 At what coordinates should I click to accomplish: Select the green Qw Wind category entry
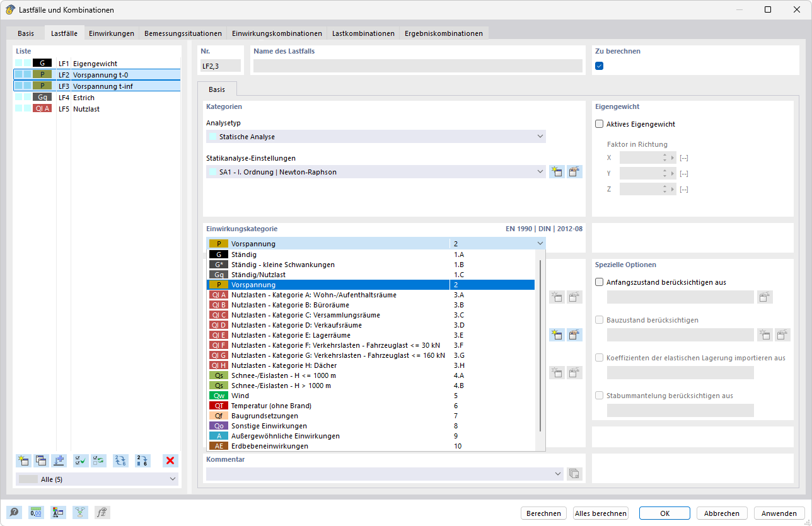pyautogui.click(x=371, y=396)
